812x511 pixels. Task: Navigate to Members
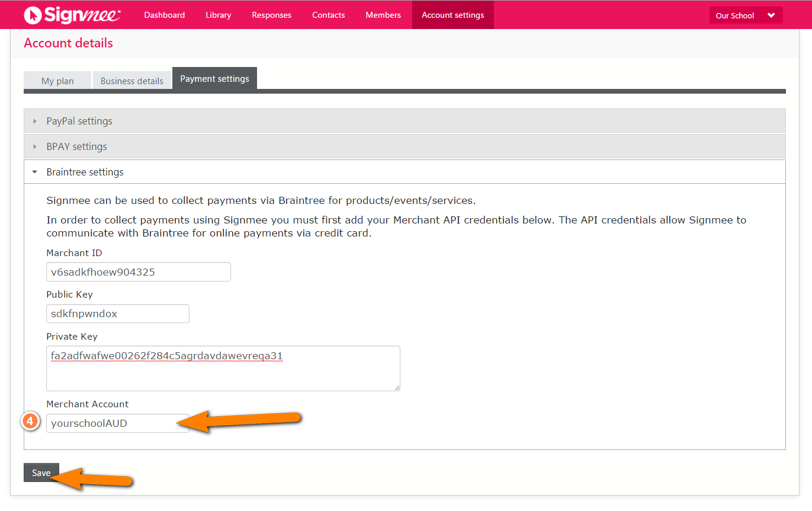383,15
